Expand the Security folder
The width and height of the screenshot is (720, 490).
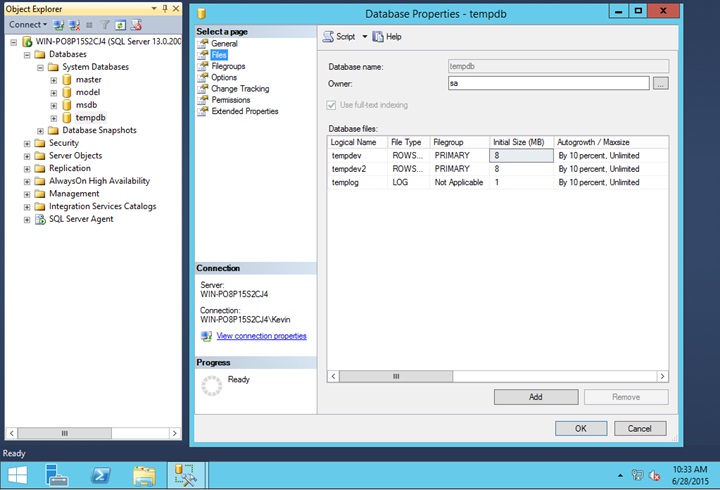point(27,143)
